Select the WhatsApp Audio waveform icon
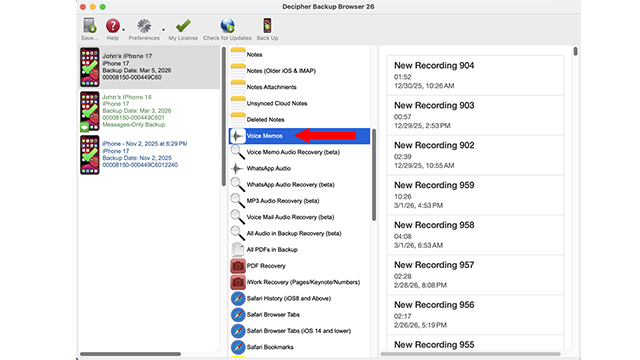 pos(237,168)
